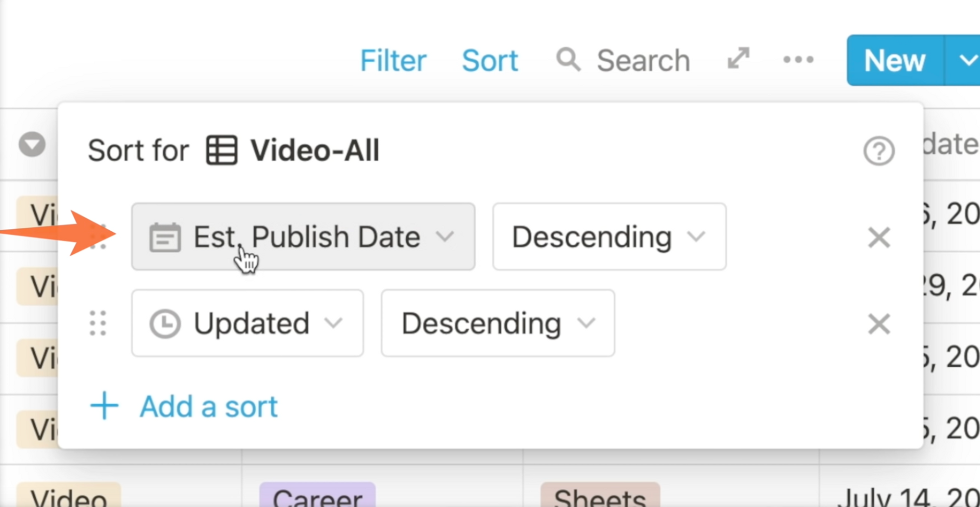Click the round arrow column header icon
Image resolution: width=980 pixels, height=507 pixels.
pyautogui.click(x=32, y=145)
